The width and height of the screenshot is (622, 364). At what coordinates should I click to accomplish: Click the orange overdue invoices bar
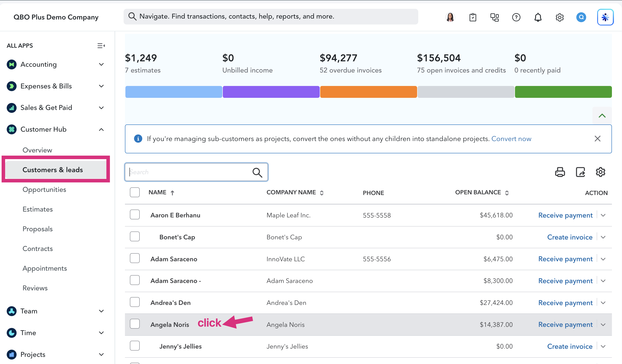point(368,92)
